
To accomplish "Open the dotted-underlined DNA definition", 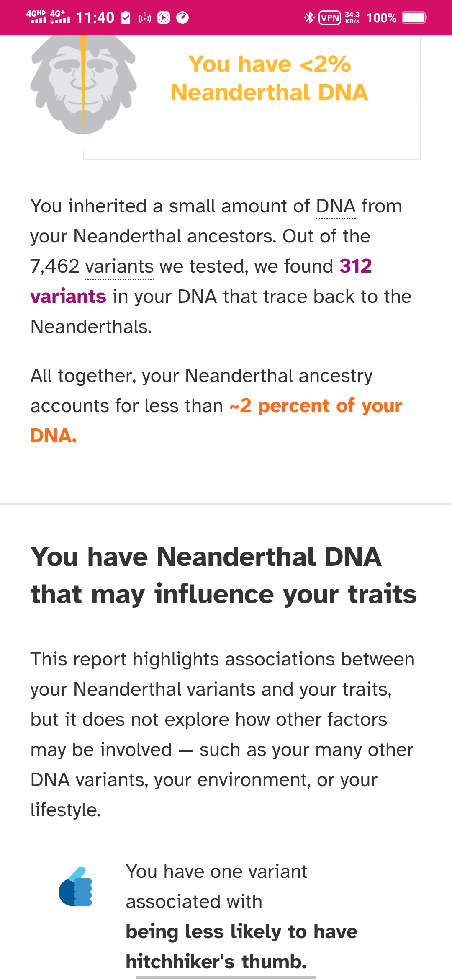I will tap(336, 206).
